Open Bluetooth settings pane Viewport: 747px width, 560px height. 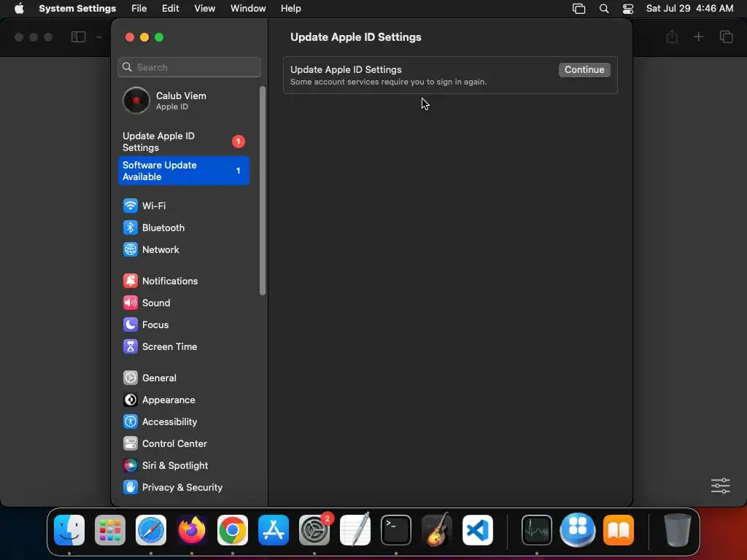pyautogui.click(x=183, y=227)
